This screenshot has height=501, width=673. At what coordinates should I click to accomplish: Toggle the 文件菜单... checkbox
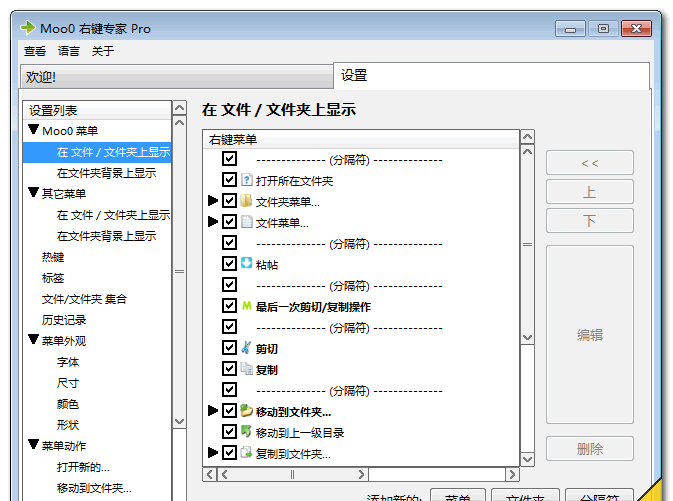229,222
